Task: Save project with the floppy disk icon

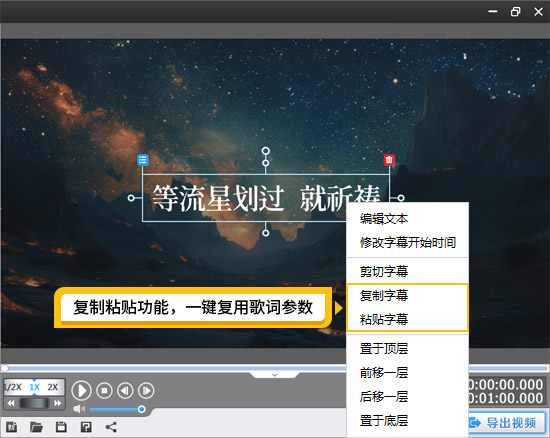Action: coord(61,427)
